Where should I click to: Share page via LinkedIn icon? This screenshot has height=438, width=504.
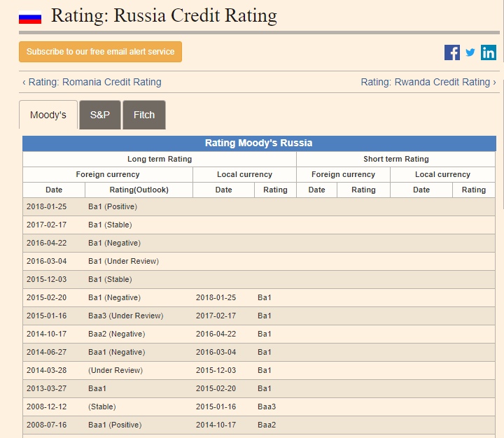(x=489, y=52)
